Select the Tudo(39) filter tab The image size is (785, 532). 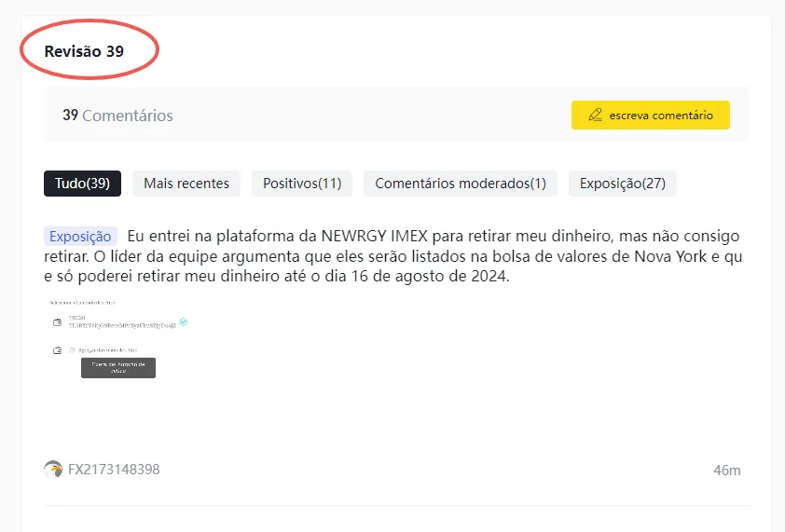point(83,184)
